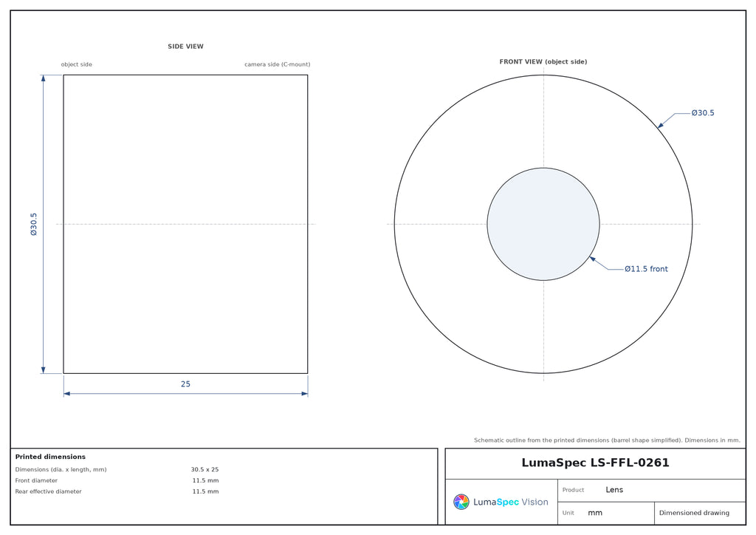Image resolution: width=756 pixels, height=535 pixels.
Task: Select the 25 length dimension text
Action: (x=185, y=384)
